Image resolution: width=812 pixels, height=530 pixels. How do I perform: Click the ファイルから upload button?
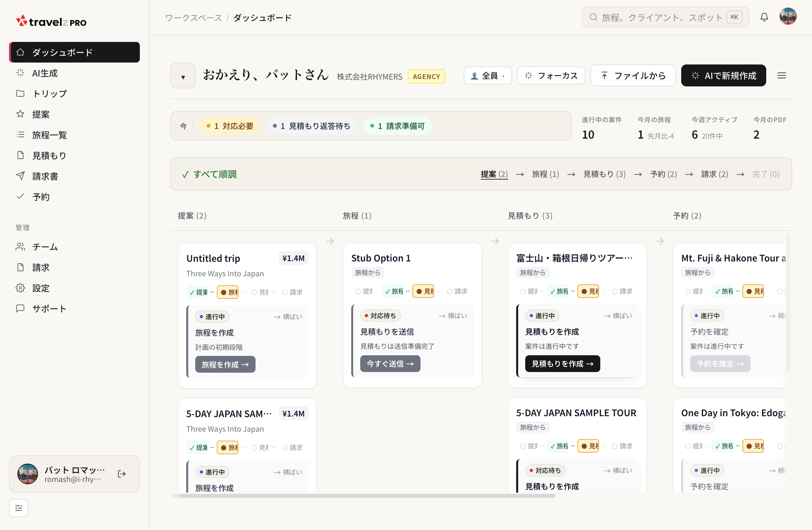[633, 76]
